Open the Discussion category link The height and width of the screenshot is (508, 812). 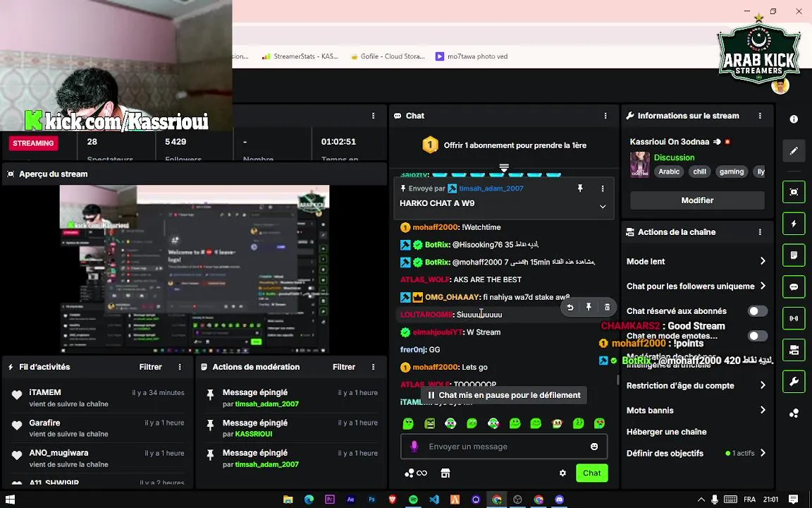(674, 157)
